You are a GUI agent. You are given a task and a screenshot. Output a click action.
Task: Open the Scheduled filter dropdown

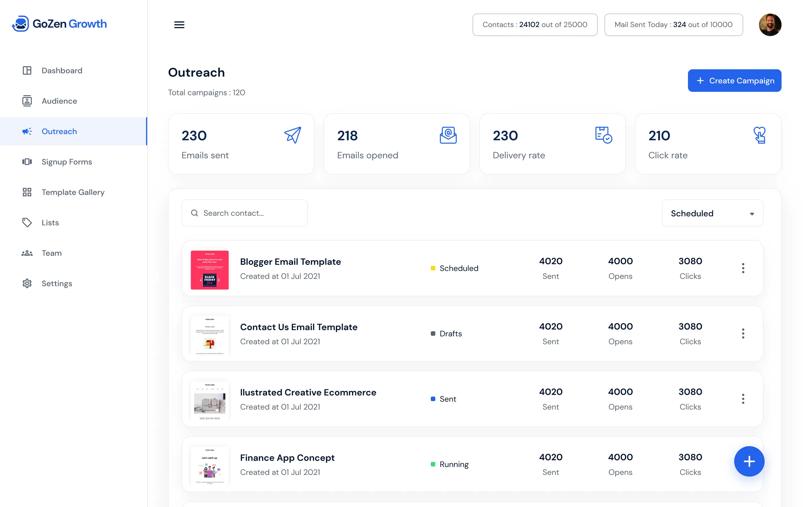tap(712, 213)
